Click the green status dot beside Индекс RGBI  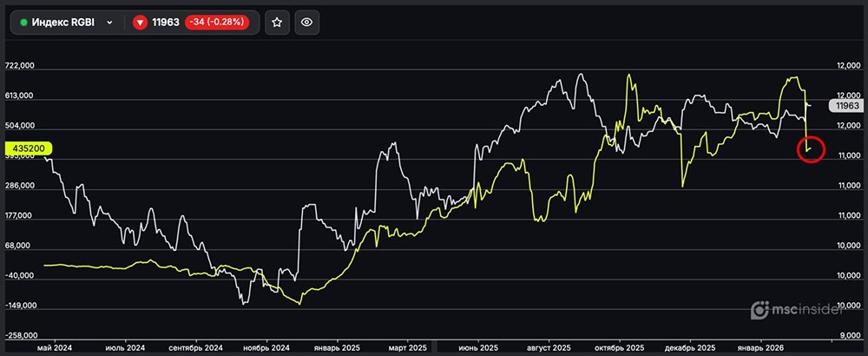[23, 23]
